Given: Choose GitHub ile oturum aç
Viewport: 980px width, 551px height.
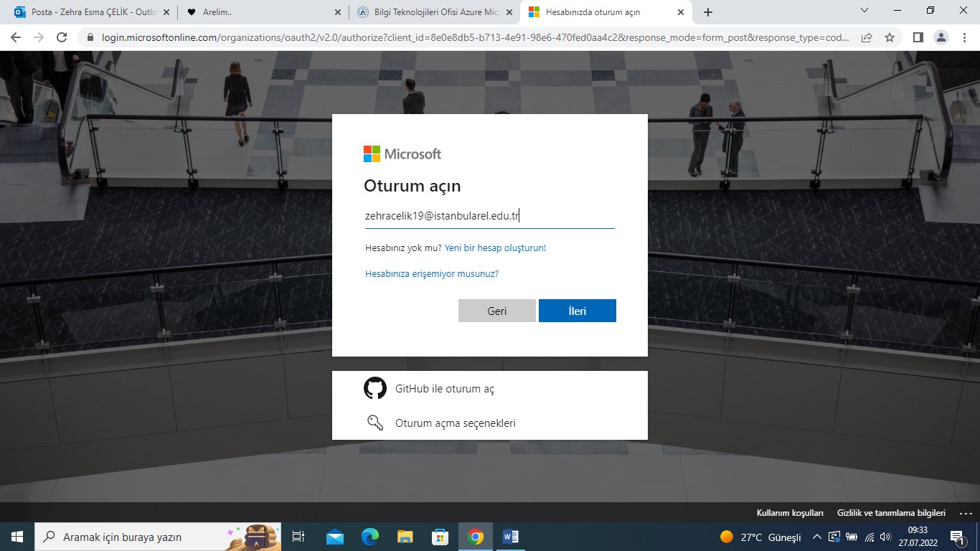Looking at the screenshot, I should click(490, 388).
